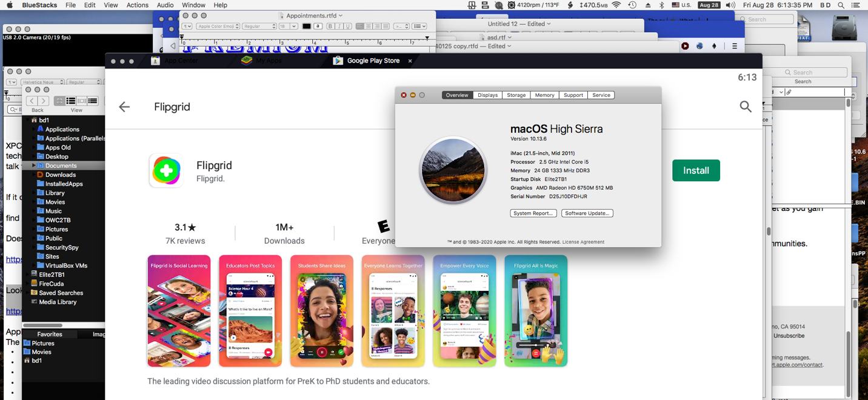Image resolution: width=868 pixels, height=400 pixels.
Task: Open line spacing dropdown in Appointments.rtfd
Action: point(401,27)
